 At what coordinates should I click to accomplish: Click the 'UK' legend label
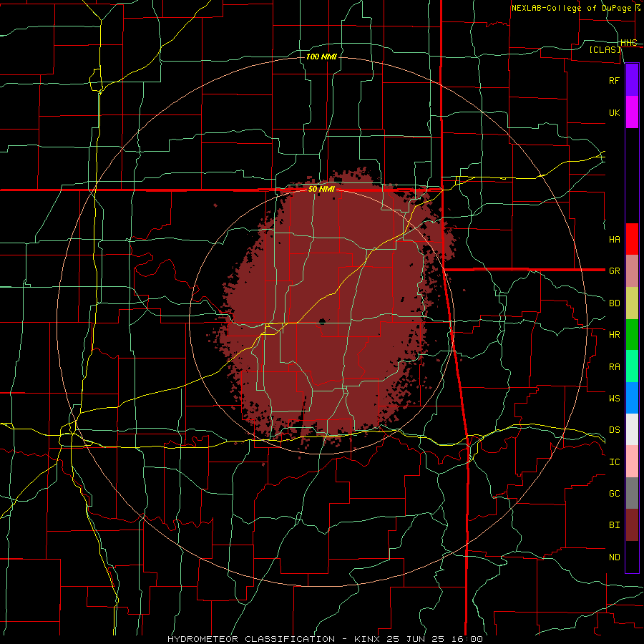(615, 112)
